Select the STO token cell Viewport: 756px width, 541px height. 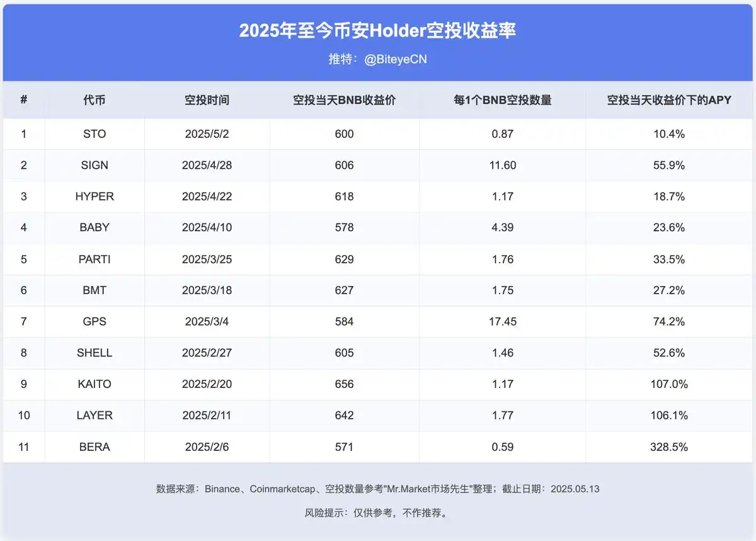pyautogui.click(x=94, y=134)
